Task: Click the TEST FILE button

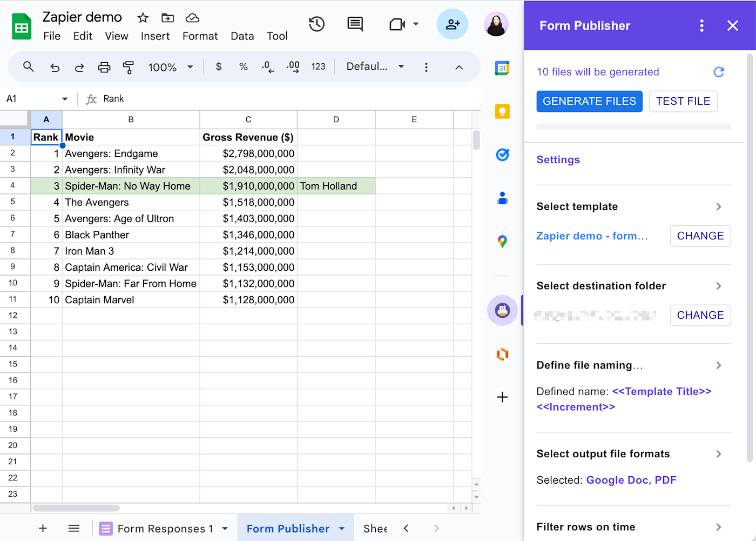Action: [x=683, y=101]
